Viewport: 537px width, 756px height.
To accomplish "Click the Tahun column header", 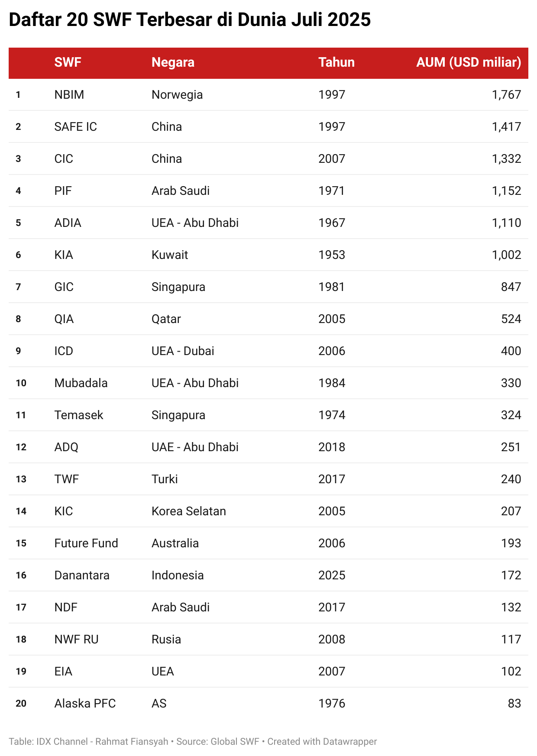I will point(336,62).
